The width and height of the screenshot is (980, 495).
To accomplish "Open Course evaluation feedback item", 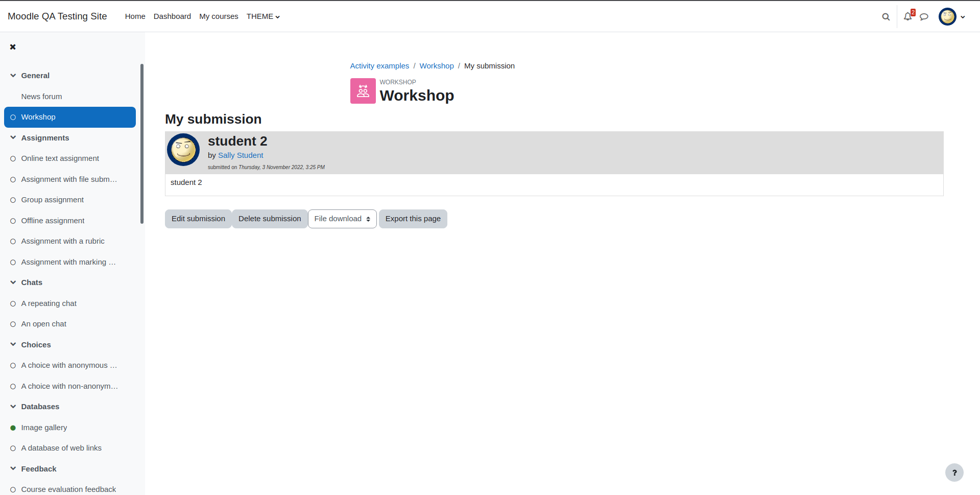I will click(x=68, y=489).
